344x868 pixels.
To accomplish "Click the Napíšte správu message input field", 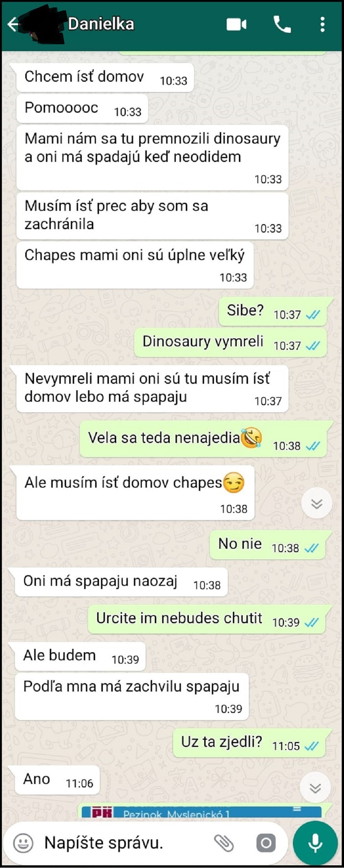I will (126, 843).
